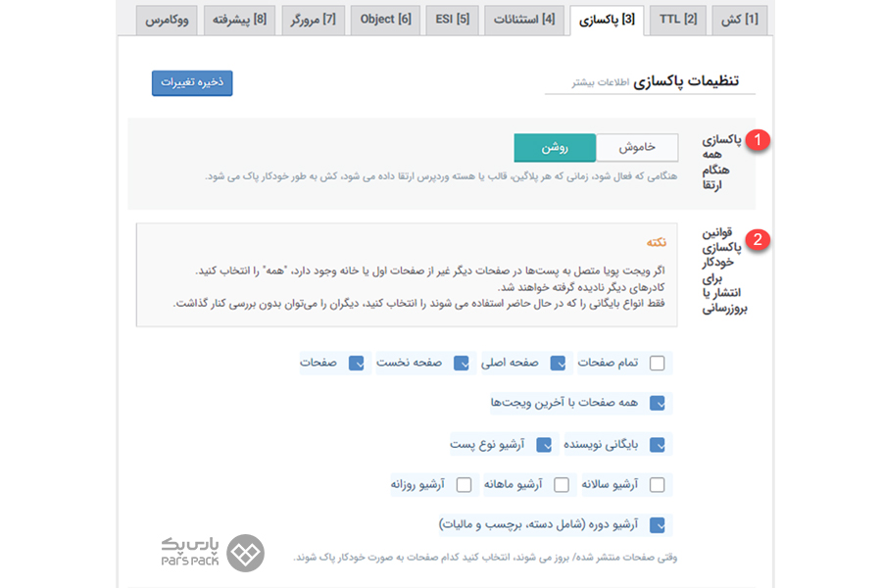Screen dimensions: 882x588
Task: Uncheck the صفحات checkbox
Action: pyautogui.click(x=356, y=363)
